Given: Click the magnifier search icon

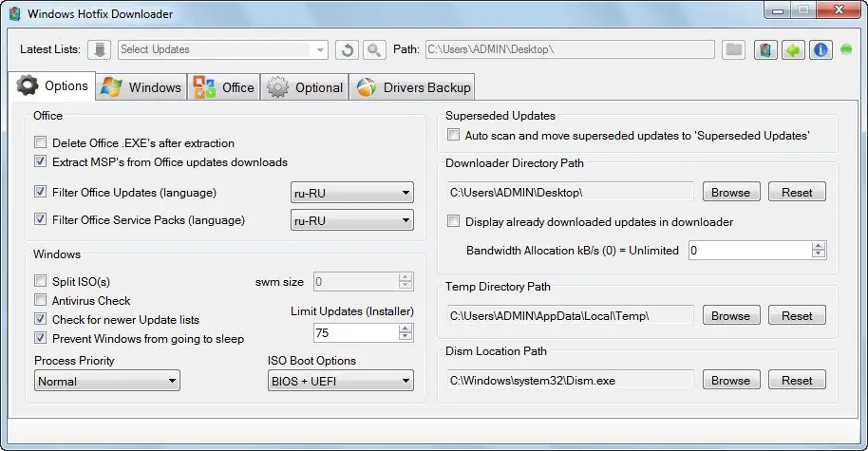Looking at the screenshot, I should pyautogui.click(x=374, y=49).
